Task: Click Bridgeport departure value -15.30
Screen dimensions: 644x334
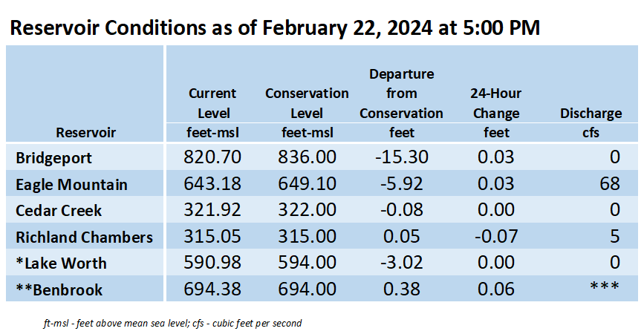Action: coord(402,157)
